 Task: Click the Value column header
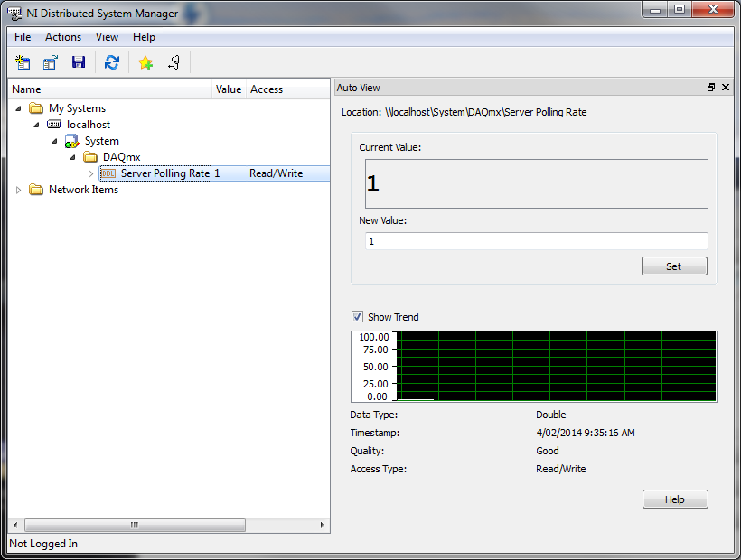tap(230, 89)
